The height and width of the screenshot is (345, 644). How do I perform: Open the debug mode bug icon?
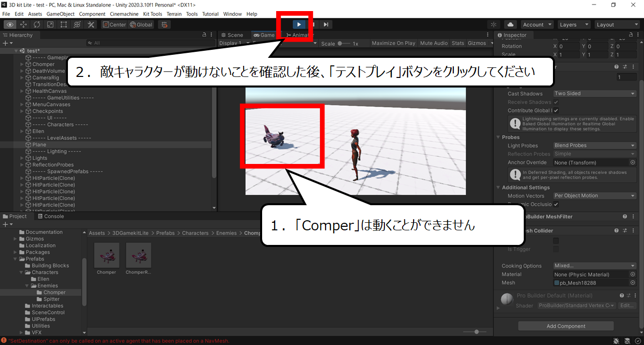pyautogui.click(x=617, y=341)
